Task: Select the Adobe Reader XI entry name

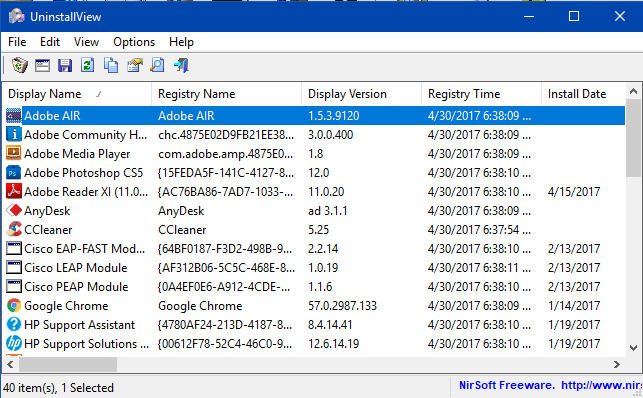Action: tap(86, 191)
